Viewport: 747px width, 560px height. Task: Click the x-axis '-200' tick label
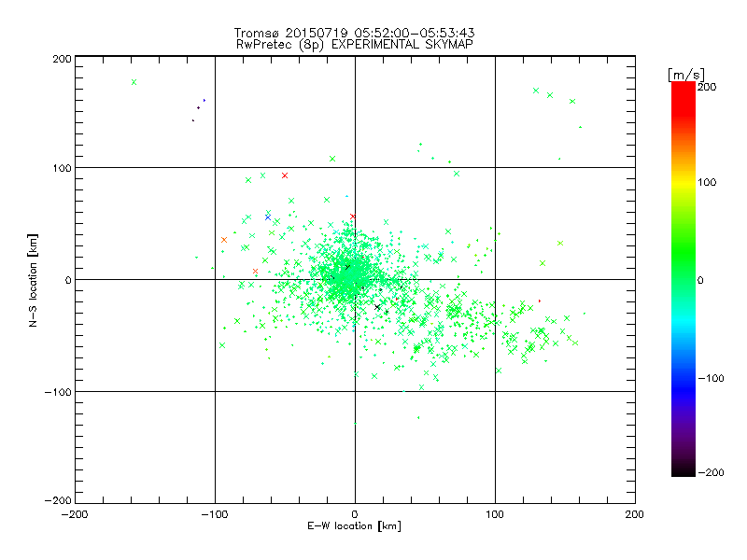point(75,514)
